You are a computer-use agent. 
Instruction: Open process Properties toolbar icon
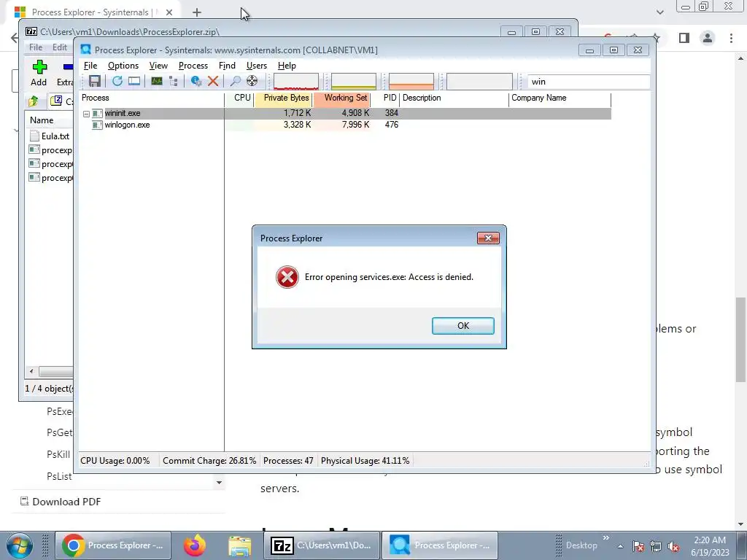(x=196, y=81)
